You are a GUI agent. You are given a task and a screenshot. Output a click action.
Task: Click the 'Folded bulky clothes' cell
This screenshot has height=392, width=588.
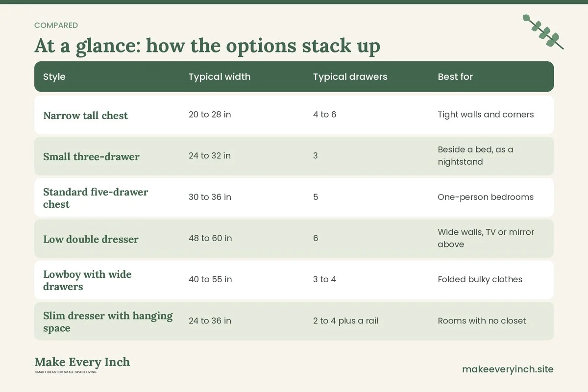click(480, 279)
